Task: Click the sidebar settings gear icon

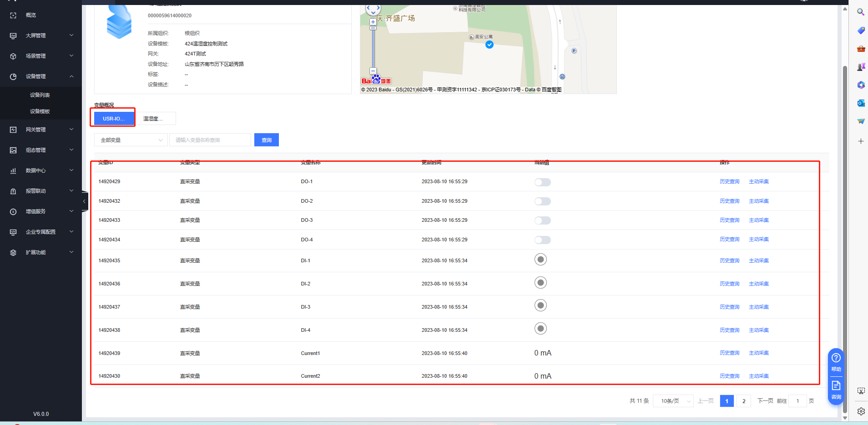Action: pyautogui.click(x=861, y=411)
